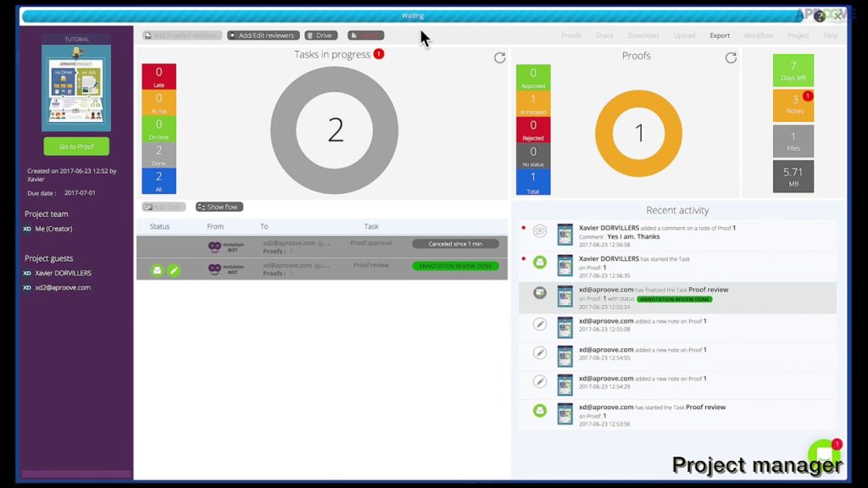Image resolution: width=868 pixels, height=488 pixels.
Task: Filter tasks by the red Late tile
Action: [159, 76]
